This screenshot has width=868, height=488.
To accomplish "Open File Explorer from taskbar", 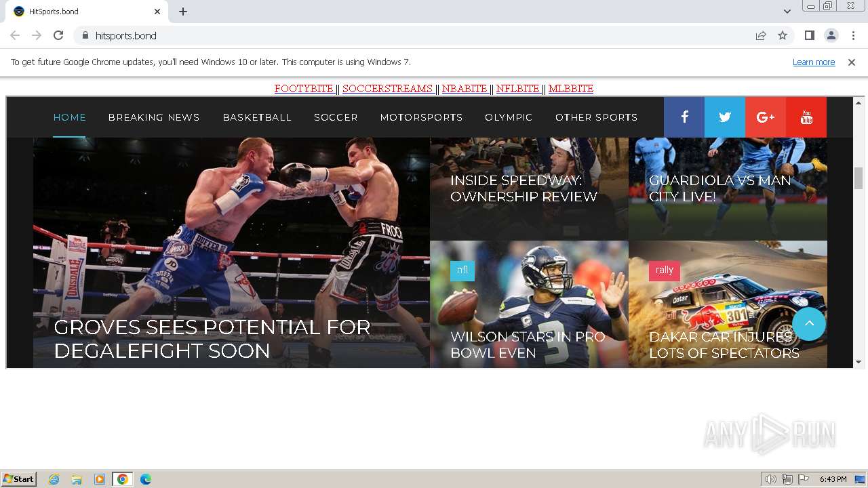I will pyautogui.click(x=77, y=479).
